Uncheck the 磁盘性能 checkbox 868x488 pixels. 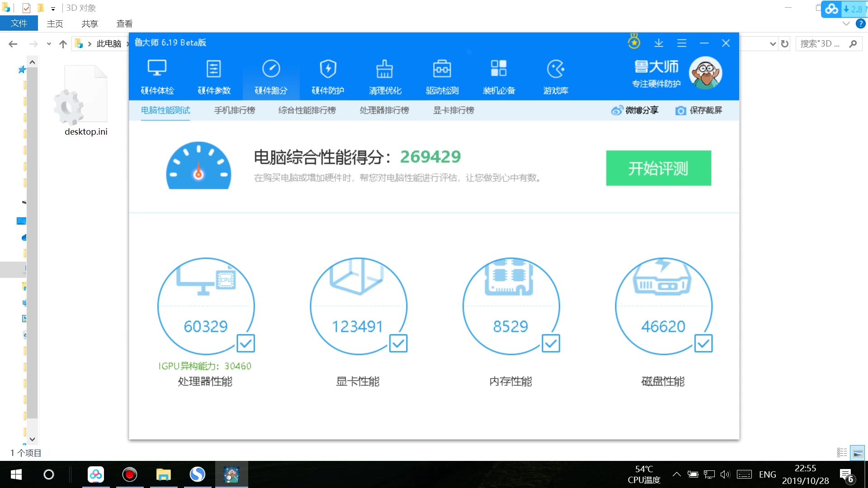(703, 343)
